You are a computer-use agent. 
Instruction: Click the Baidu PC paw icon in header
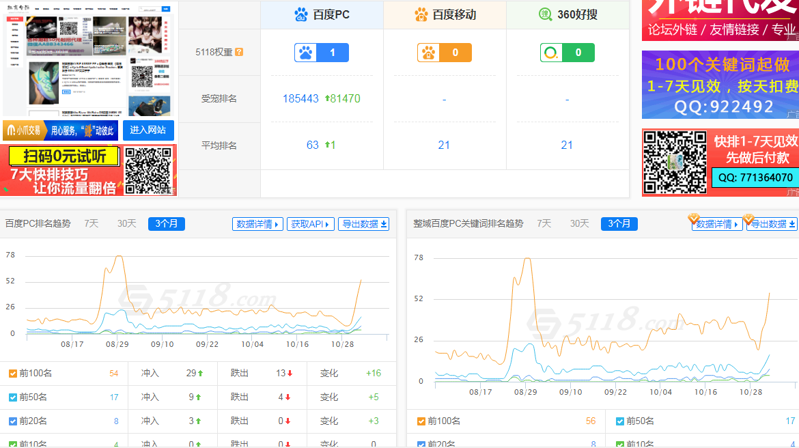[301, 14]
